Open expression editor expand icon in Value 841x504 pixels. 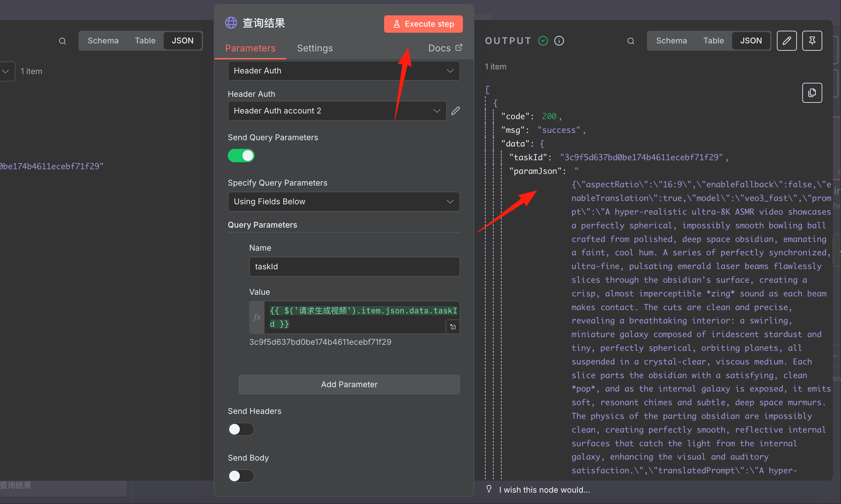pyautogui.click(x=453, y=327)
